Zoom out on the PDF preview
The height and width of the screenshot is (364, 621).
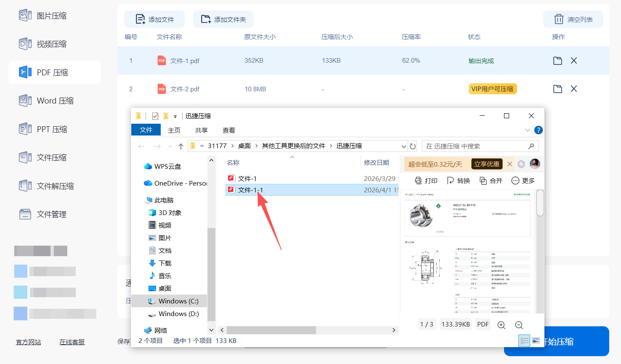[x=519, y=325]
